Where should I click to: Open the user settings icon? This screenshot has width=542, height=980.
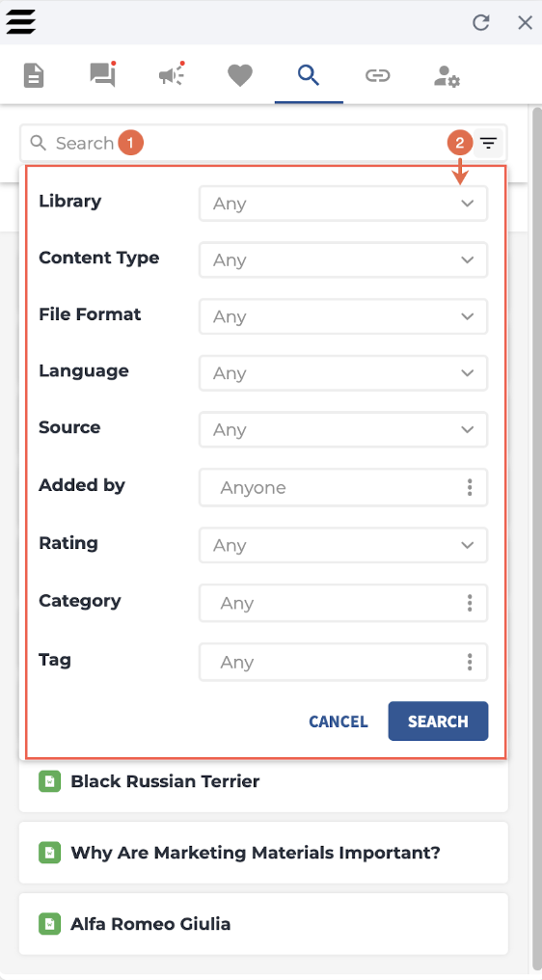[447, 76]
